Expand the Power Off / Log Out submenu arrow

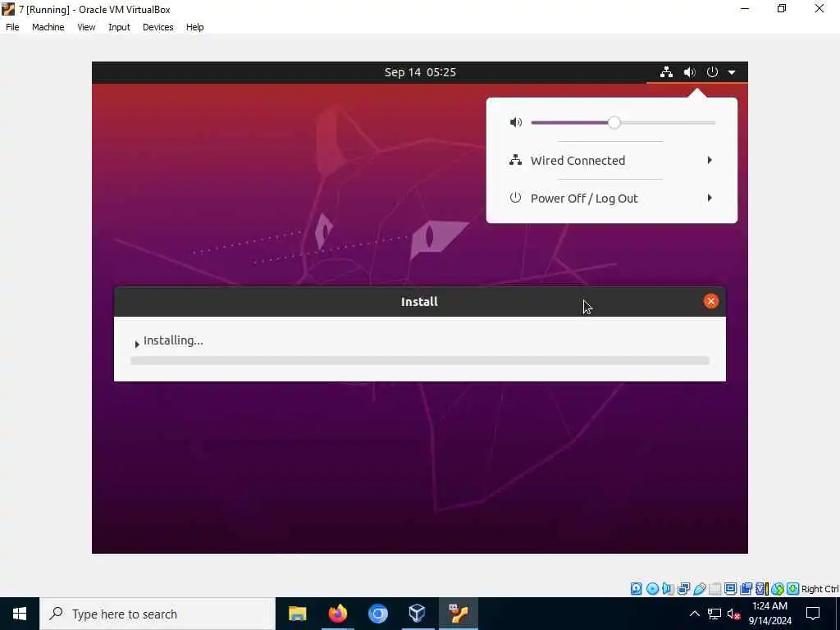click(710, 198)
